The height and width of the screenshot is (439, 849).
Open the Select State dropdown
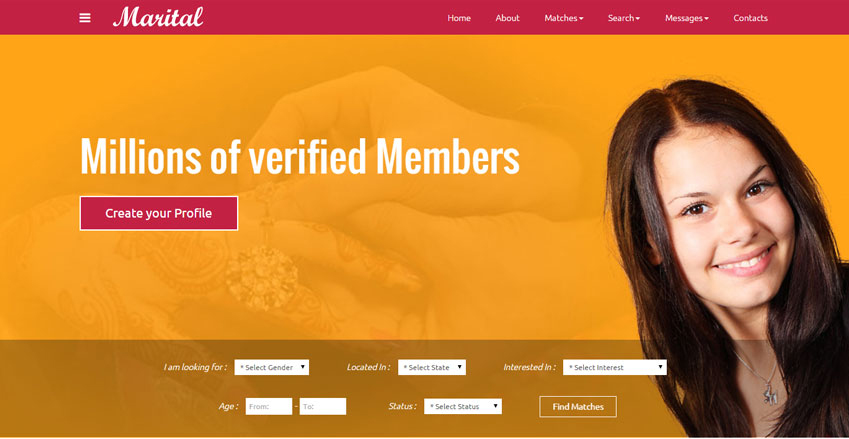pos(432,367)
